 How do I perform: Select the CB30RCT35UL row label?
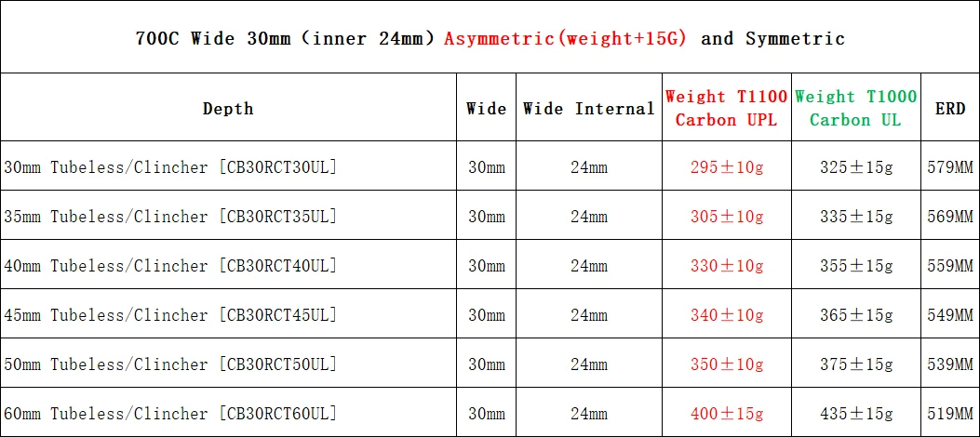click(x=170, y=217)
